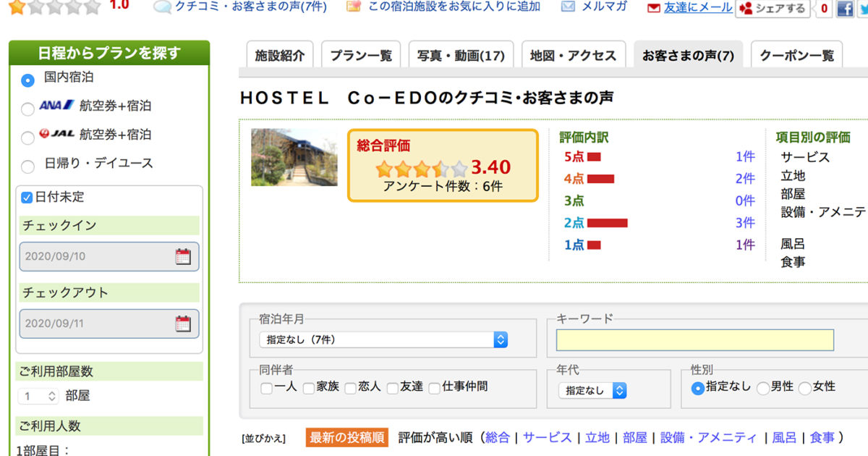
Task: Open the check-in calendar icon
Action: pyautogui.click(x=183, y=256)
